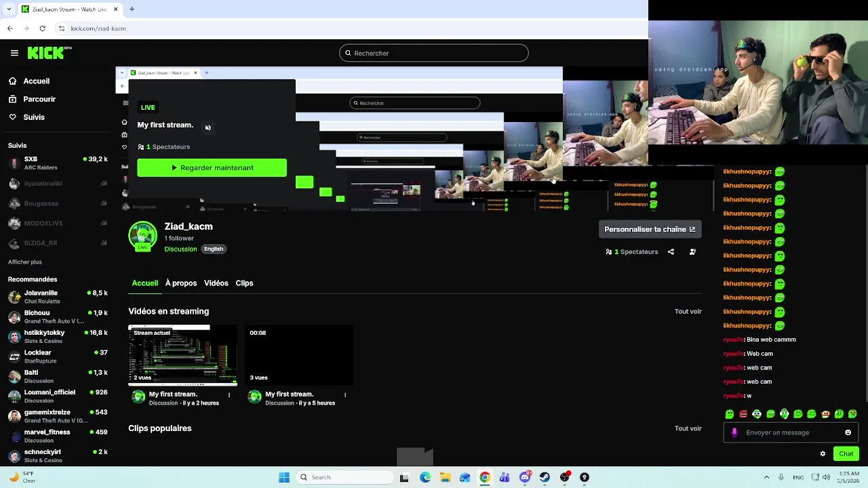Viewport: 868px width, 488px height.
Task: Insert the first green emote in quick emotes
Action: click(x=730, y=414)
